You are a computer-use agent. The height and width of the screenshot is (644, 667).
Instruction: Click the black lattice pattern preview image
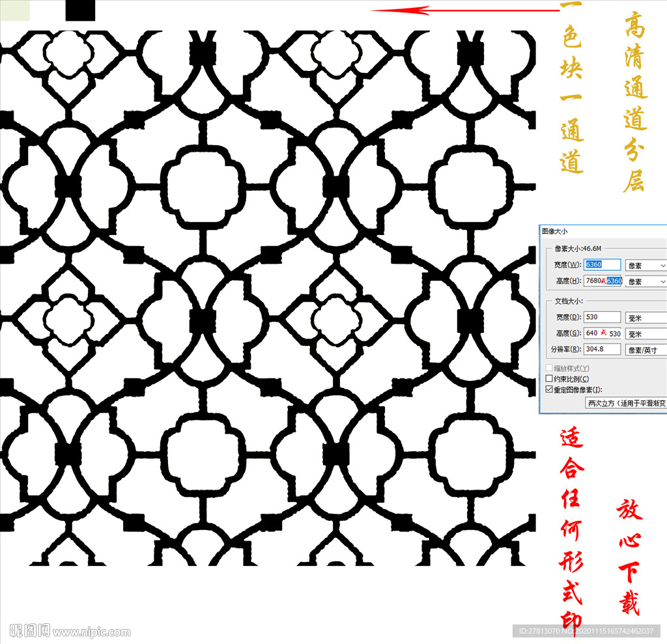pyautogui.click(x=268, y=298)
